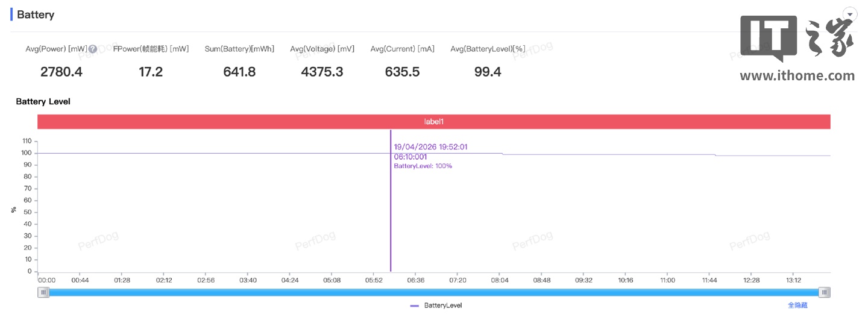This screenshot has height=314, width=868.
Task: Click the help icon beside Avg(Power)
Action: pyautogui.click(x=93, y=49)
